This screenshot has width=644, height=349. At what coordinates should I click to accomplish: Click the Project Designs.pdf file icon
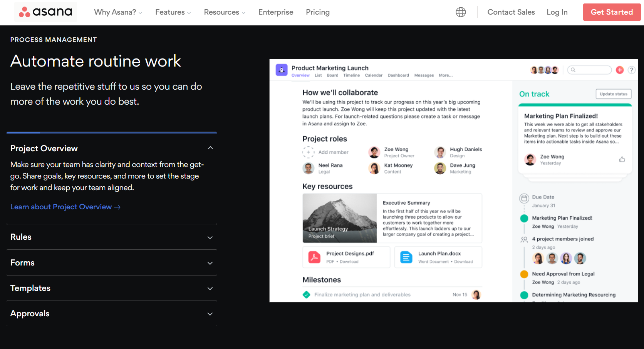click(315, 257)
